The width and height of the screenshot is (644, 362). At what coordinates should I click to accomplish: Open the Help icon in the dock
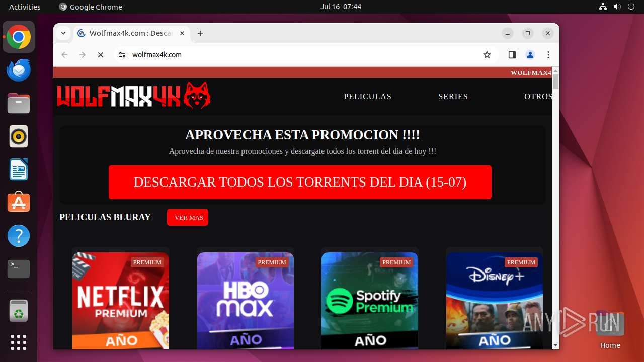coord(19,236)
